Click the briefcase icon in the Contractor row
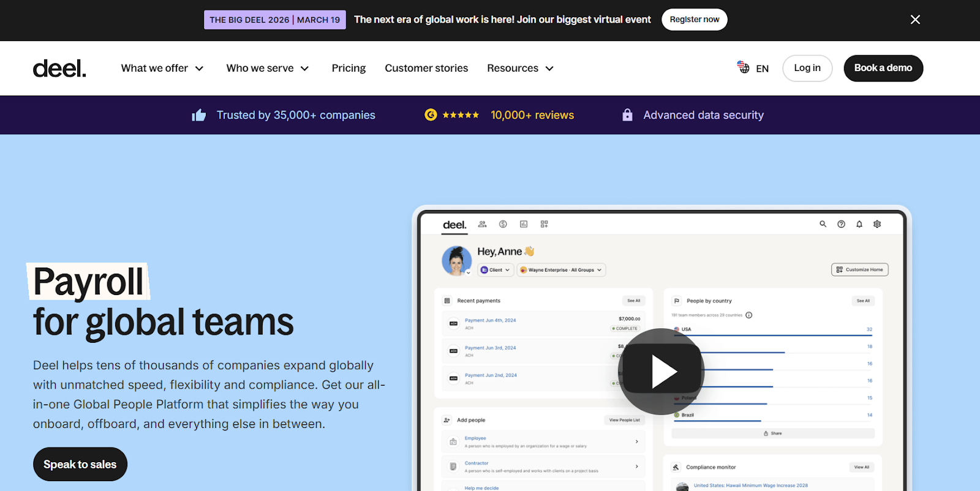980x491 pixels. [x=453, y=467]
